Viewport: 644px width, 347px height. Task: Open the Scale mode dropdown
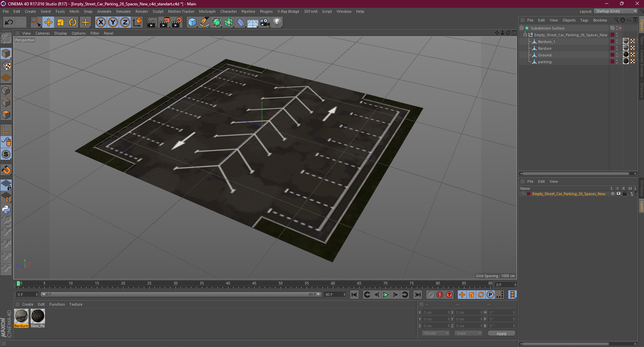click(468, 333)
